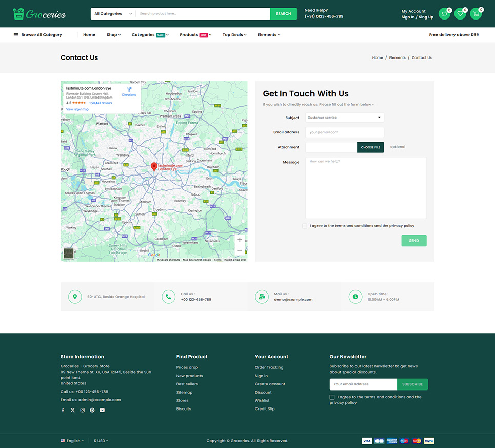Click the Pinterest icon in footer
Viewport: 495px width, 448px height.
coord(92,410)
